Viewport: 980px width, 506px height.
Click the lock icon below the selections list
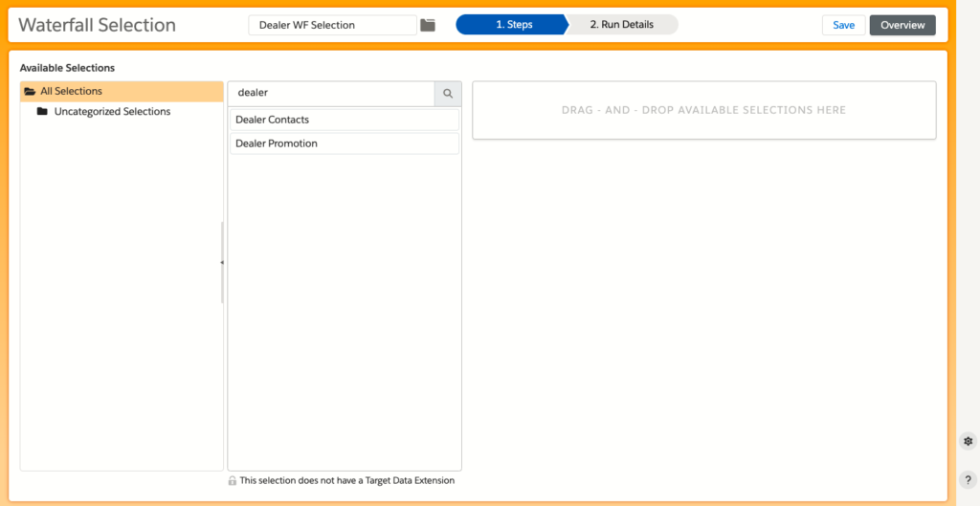233,481
